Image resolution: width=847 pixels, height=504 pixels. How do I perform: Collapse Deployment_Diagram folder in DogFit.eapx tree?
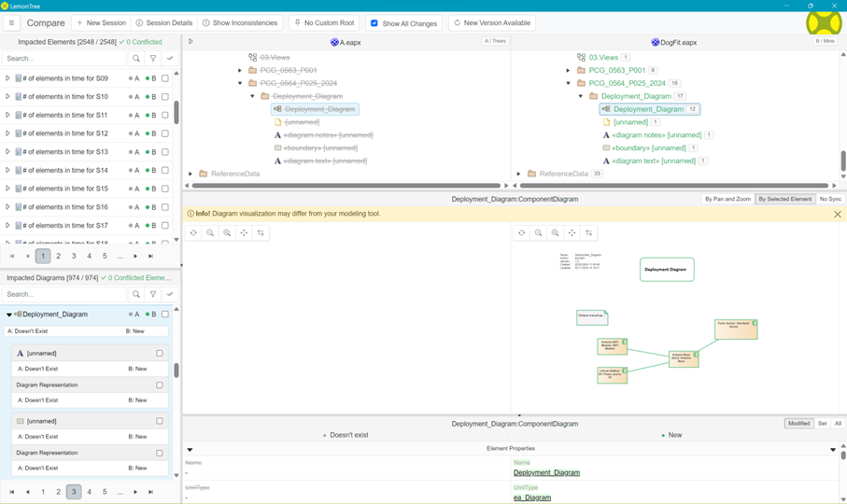[x=581, y=96]
